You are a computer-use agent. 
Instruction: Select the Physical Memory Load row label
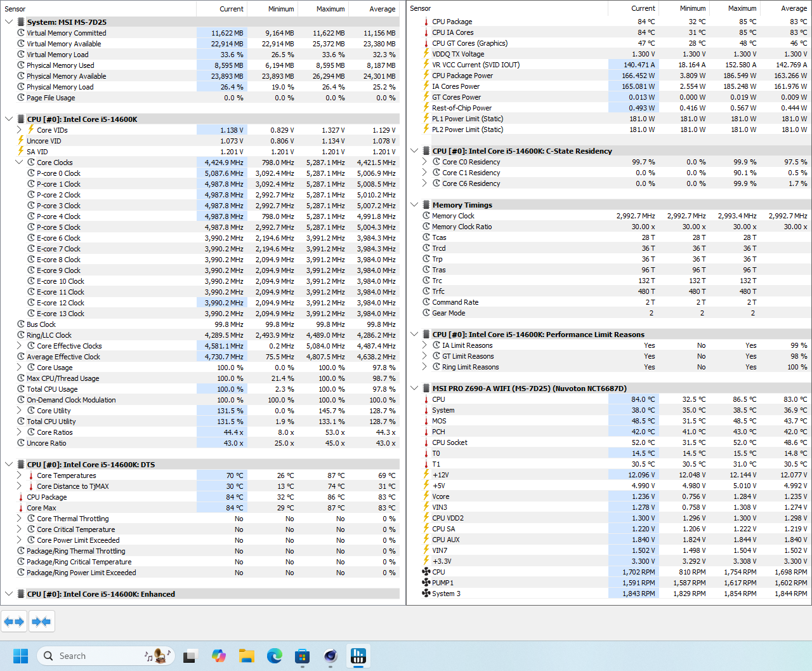[60, 87]
